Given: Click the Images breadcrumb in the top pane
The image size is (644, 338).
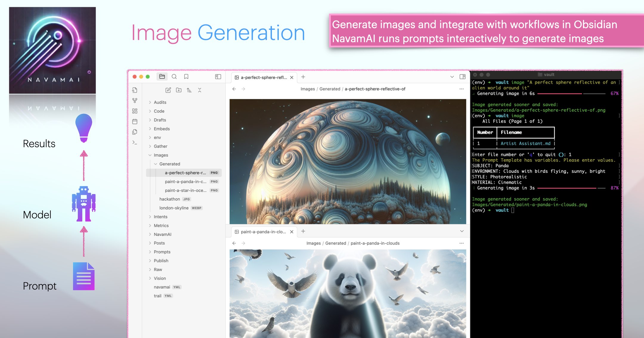Looking at the screenshot, I should click(x=308, y=89).
